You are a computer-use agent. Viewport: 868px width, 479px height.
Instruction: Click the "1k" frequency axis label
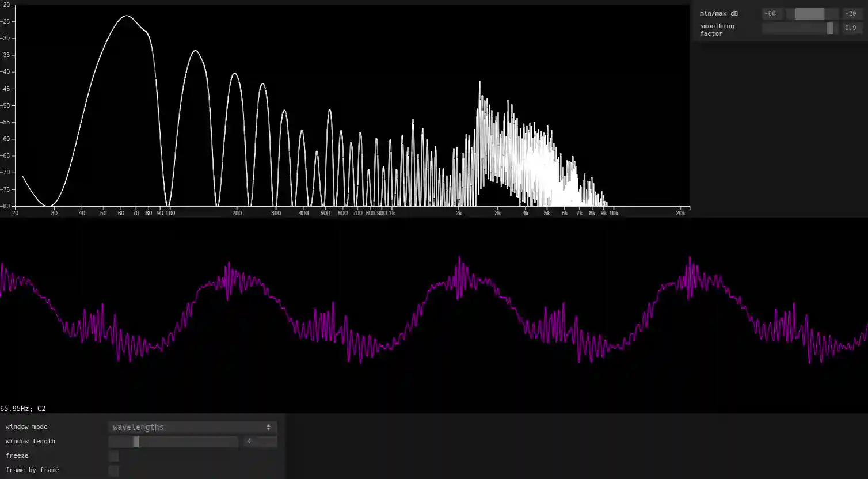[392, 214]
